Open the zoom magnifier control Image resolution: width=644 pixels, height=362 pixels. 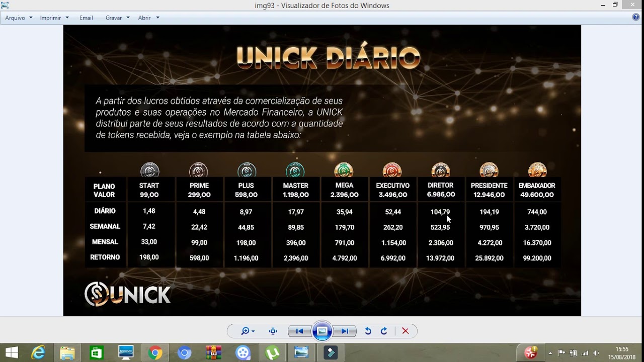coord(248,331)
